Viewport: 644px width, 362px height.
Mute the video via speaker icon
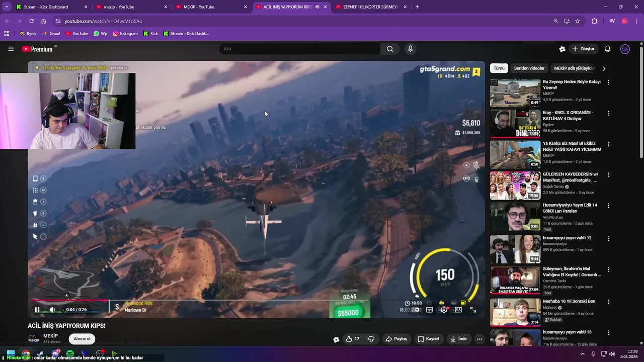tap(52, 310)
